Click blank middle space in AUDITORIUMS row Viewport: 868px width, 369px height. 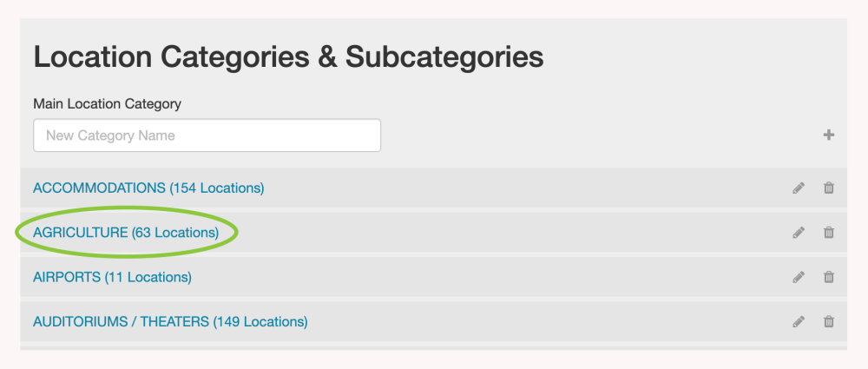(538, 322)
